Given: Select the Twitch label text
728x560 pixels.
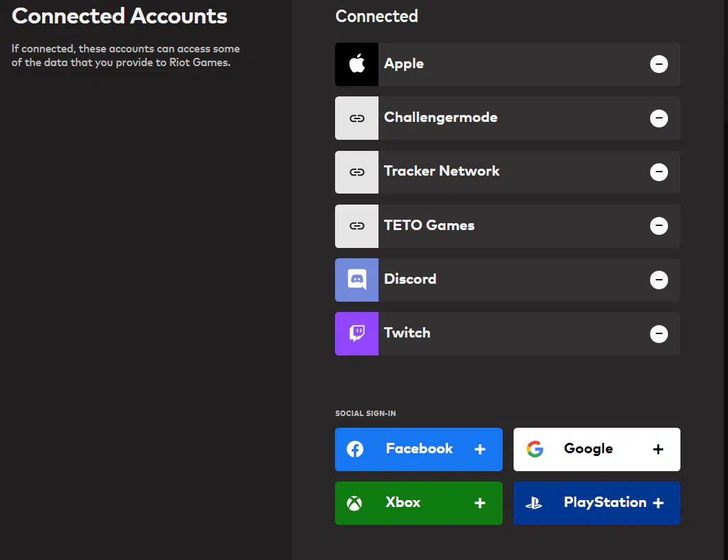Looking at the screenshot, I should (x=407, y=333).
